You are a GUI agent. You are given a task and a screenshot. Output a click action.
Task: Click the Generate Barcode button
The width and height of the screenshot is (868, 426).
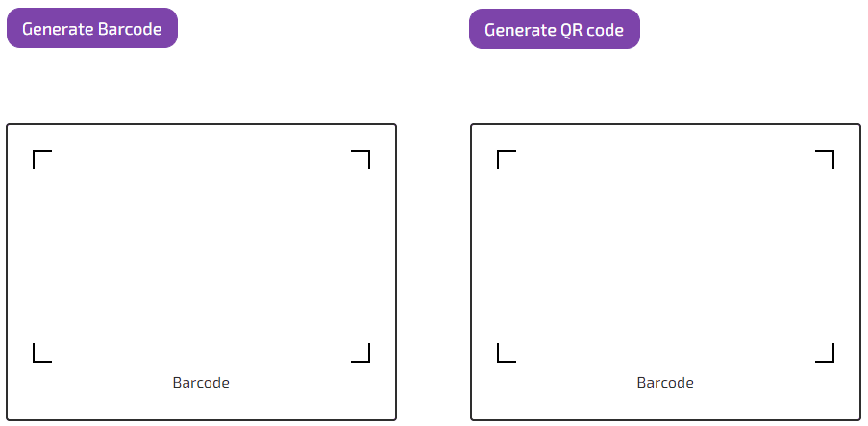(92, 29)
